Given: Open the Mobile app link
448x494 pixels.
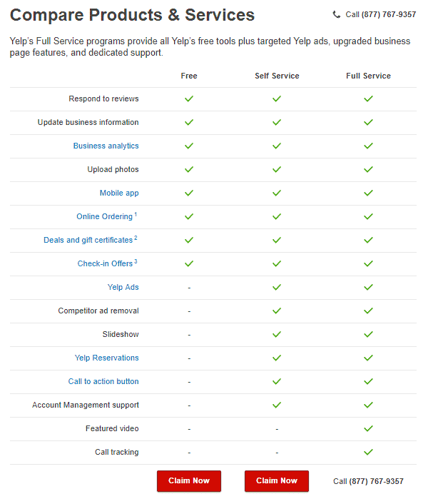Looking at the screenshot, I should pyautogui.click(x=119, y=193).
